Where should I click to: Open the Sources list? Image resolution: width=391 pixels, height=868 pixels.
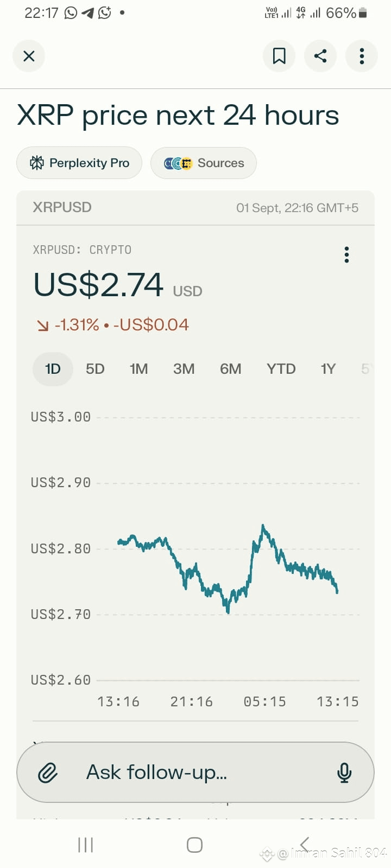click(x=204, y=163)
